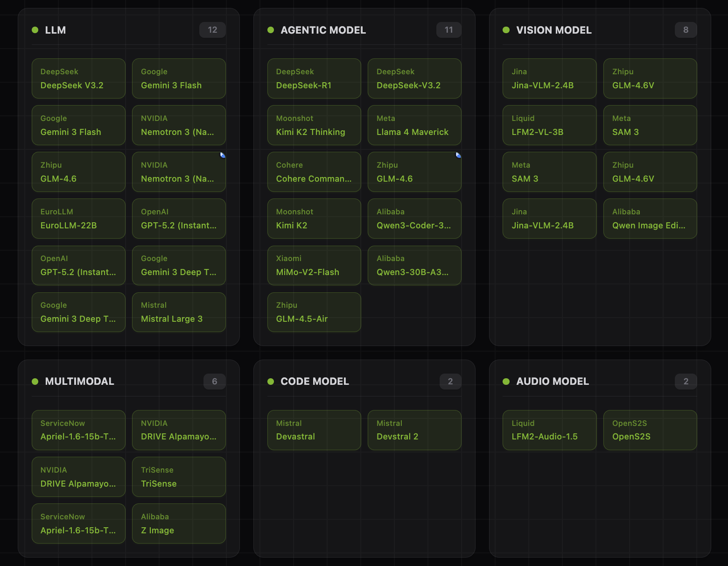Click the green dot beside Agentic Model
The width and height of the screenshot is (728, 566).
click(271, 30)
